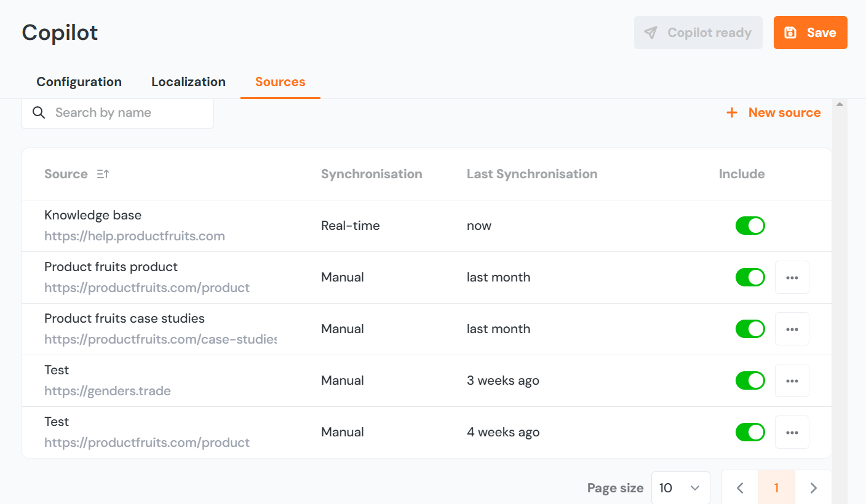Image resolution: width=866 pixels, height=504 pixels.
Task: Add a New source
Action: [774, 113]
